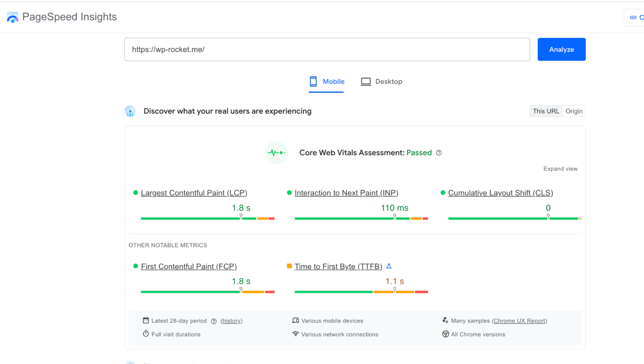Viewport: 644px width, 364px height.
Task: Open the First Contentful Paint (FCP) link
Action: click(189, 267)
